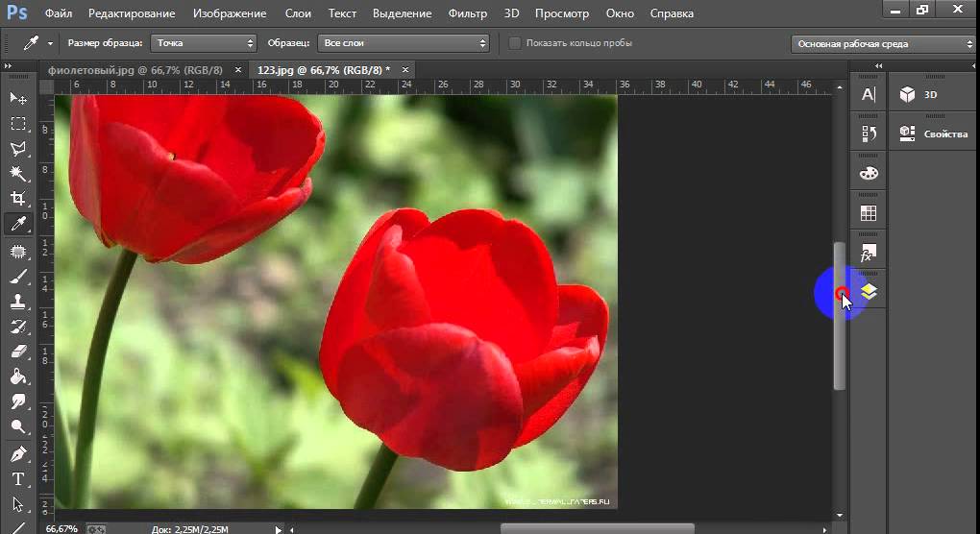Select the Pen tool
980x534 pixels.
point(18,454)
